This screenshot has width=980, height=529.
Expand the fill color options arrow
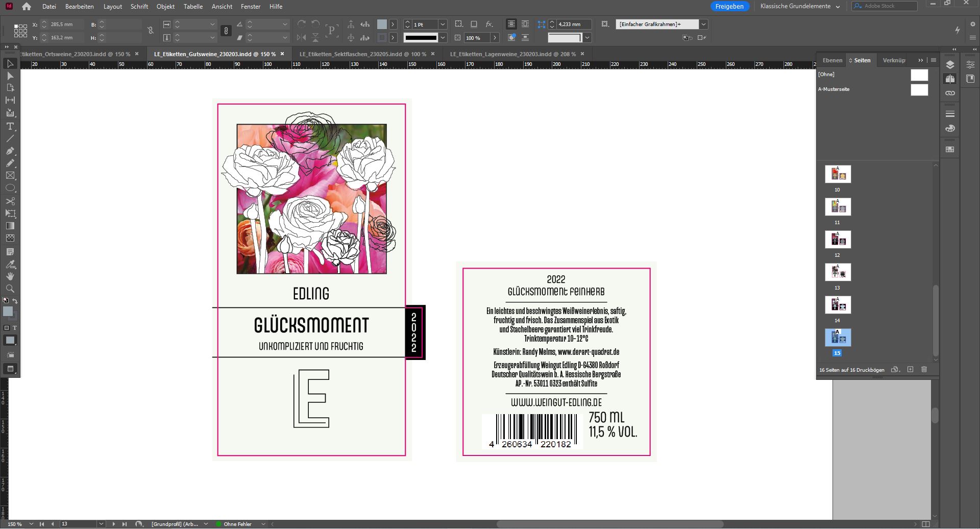click(x=393, y=24)
